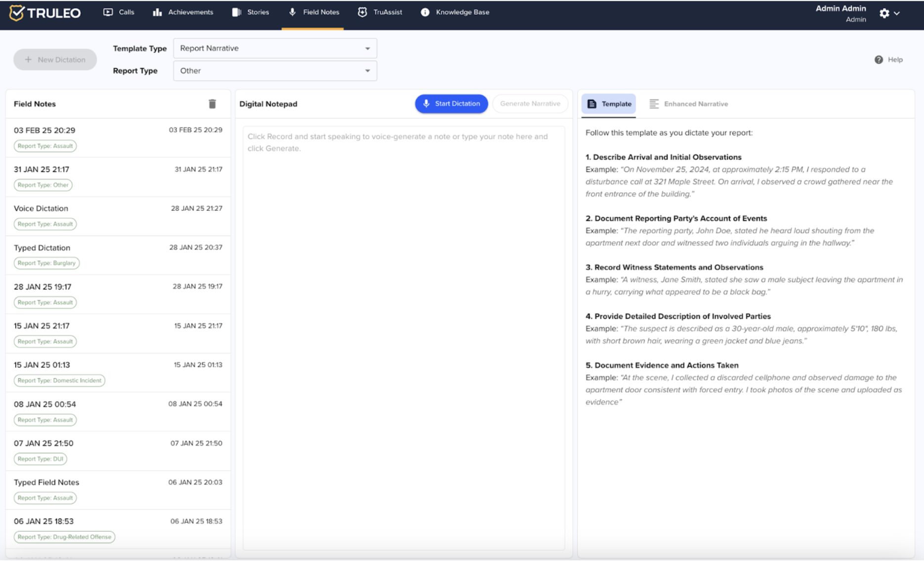
Task: Open the Achievements menu item
Action: 183,12
